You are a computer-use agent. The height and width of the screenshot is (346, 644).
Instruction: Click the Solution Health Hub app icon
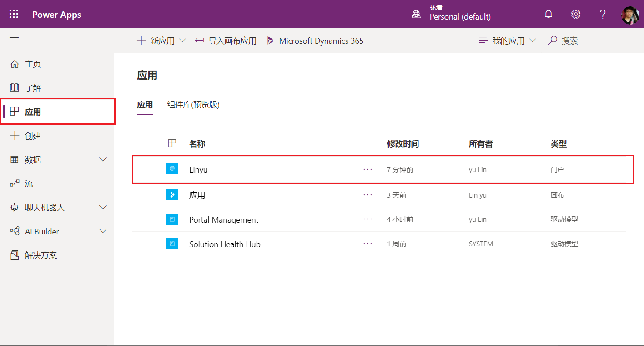tap(172, 244)
